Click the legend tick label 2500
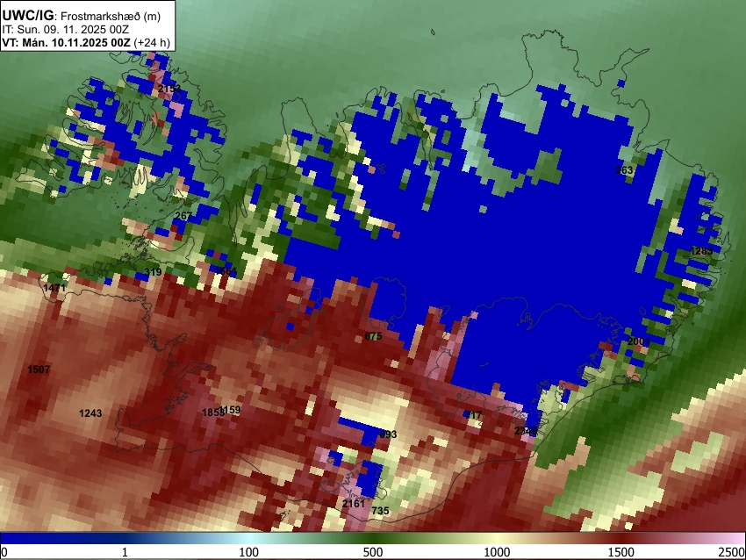The width and height of the screenshot is (746, 560). coord(733,552)
